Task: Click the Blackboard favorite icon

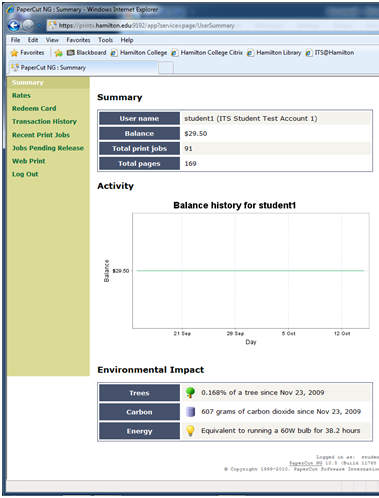Action: coord(71,53)
